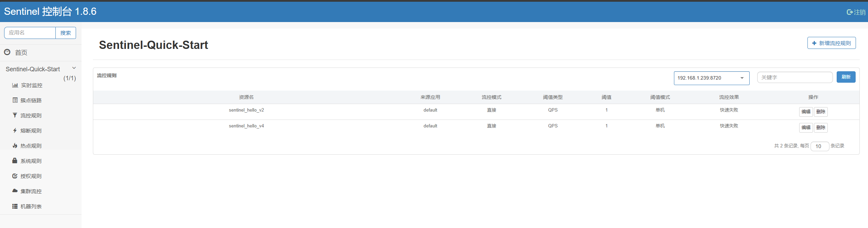The image size is (868, 228).
Task: Log out using the 注销 link
Action: (856, 12)
